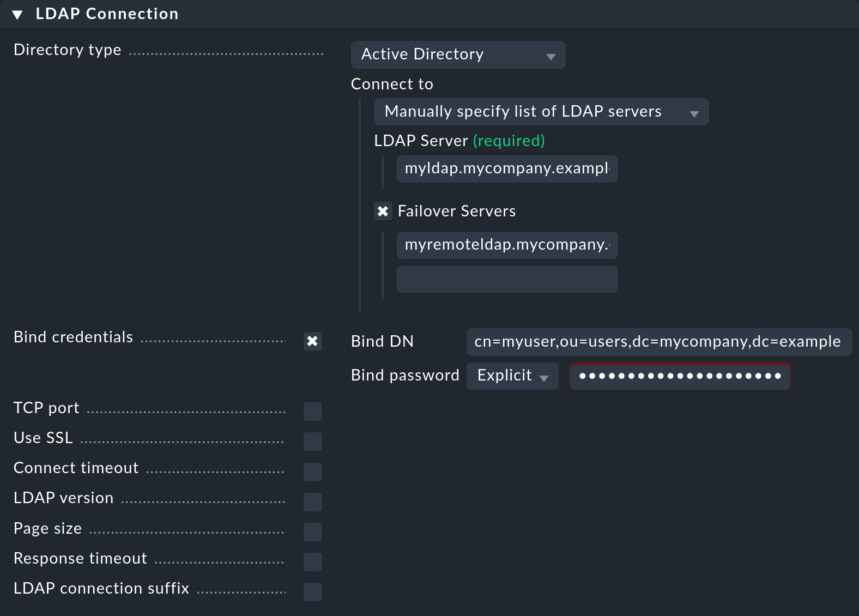Click the Directory type label
This screenshot has width=859, height=616.
[68, 50]
